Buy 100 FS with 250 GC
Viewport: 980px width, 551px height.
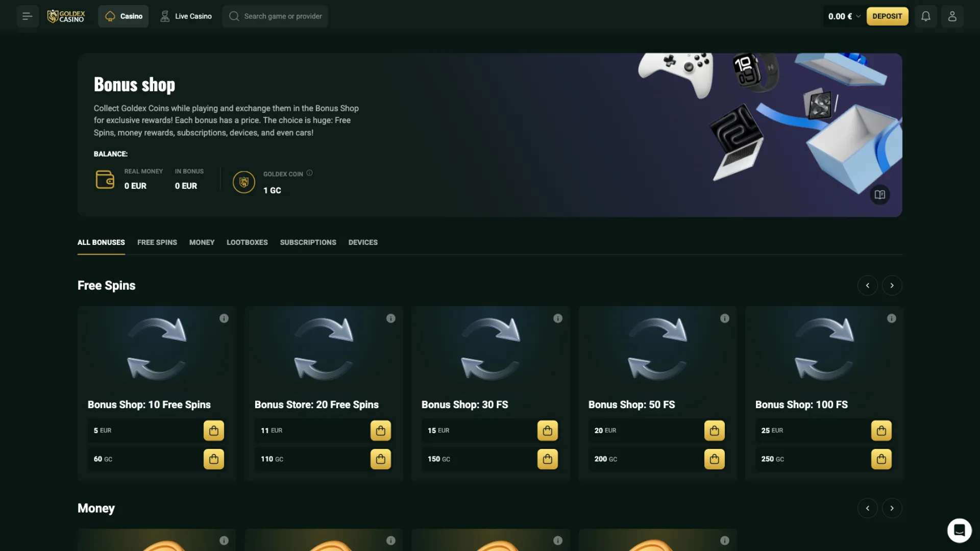[881, 459]
